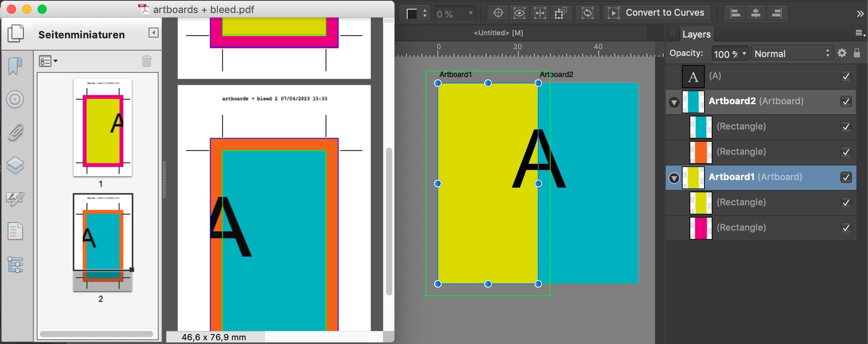868x344 pixels.
Task: Click the Seitenminiaturen panel heading
Action: point(82,35)
